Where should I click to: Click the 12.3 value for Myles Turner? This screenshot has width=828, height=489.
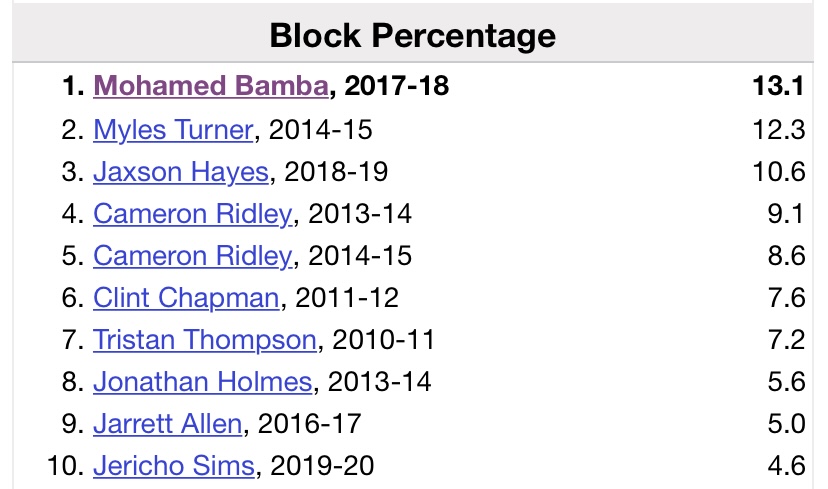click(780, 129)
